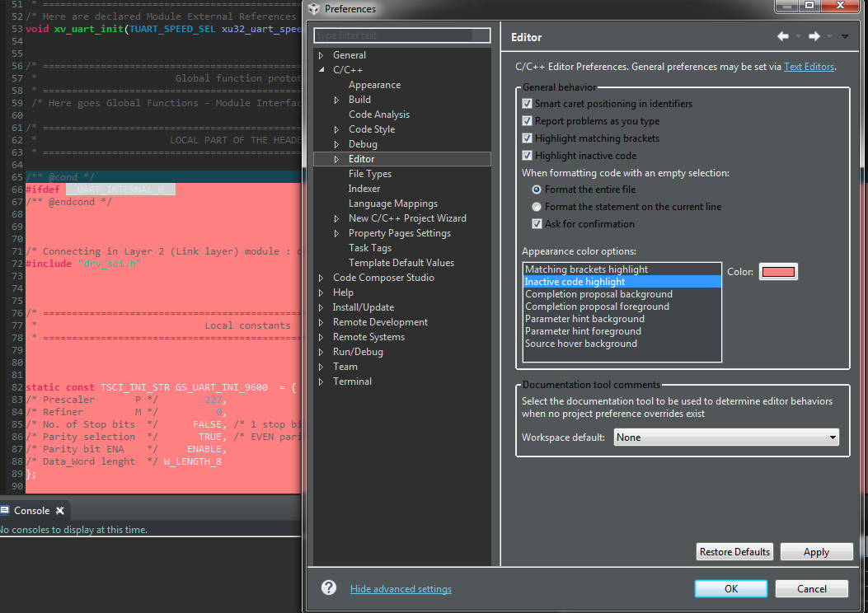Screen dimensions: 868x613
Task: Select Parameter hint foreground item
Action: click(622, 331)
